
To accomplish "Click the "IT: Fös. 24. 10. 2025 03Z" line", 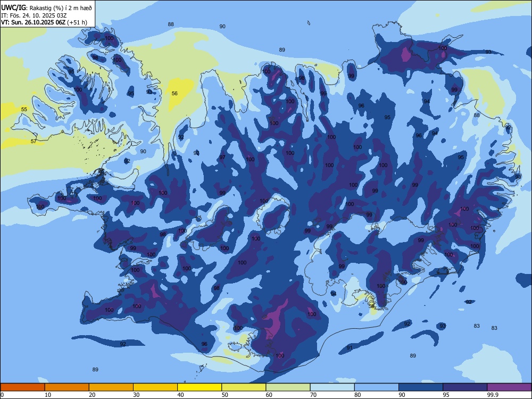I will [34, 15].
